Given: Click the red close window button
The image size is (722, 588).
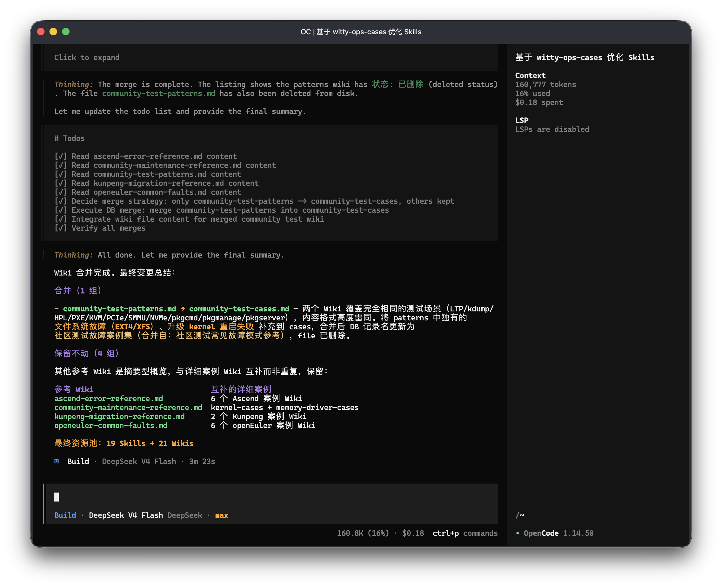Looking at the screenshot, I should (x=41, y=32).
